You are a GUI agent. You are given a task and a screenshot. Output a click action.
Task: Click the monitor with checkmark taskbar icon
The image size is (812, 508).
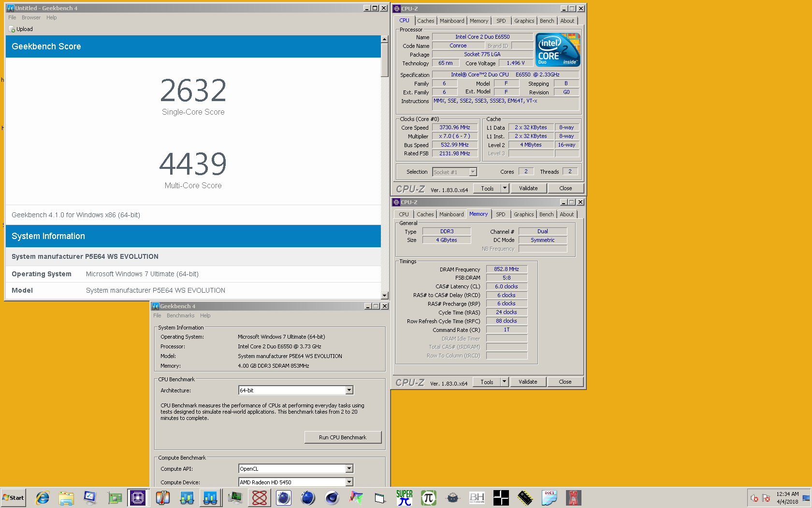90,497
